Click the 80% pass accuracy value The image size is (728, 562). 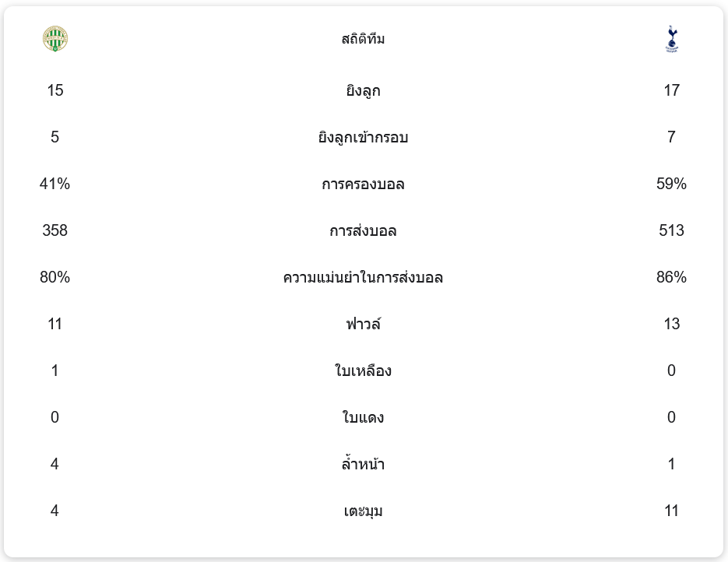pyautogui.click(x=55, y=278)
